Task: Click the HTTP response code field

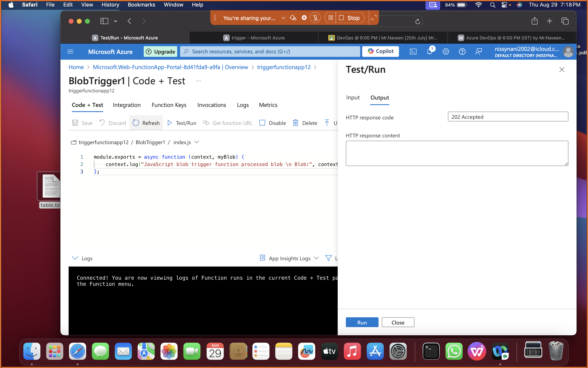Action: pyautogui.click(x=508, y=117)
